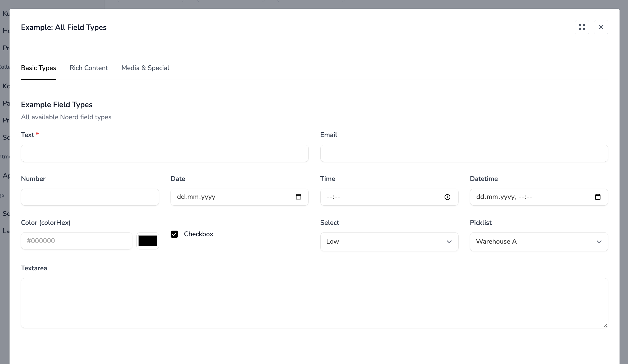Click the Checkbox label text

tap(198, 234)
